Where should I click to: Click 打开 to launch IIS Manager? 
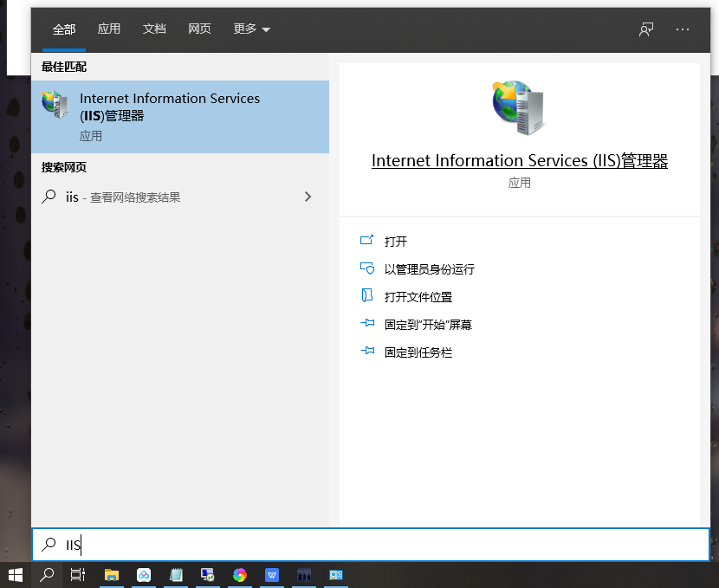[x=395, y=242]
